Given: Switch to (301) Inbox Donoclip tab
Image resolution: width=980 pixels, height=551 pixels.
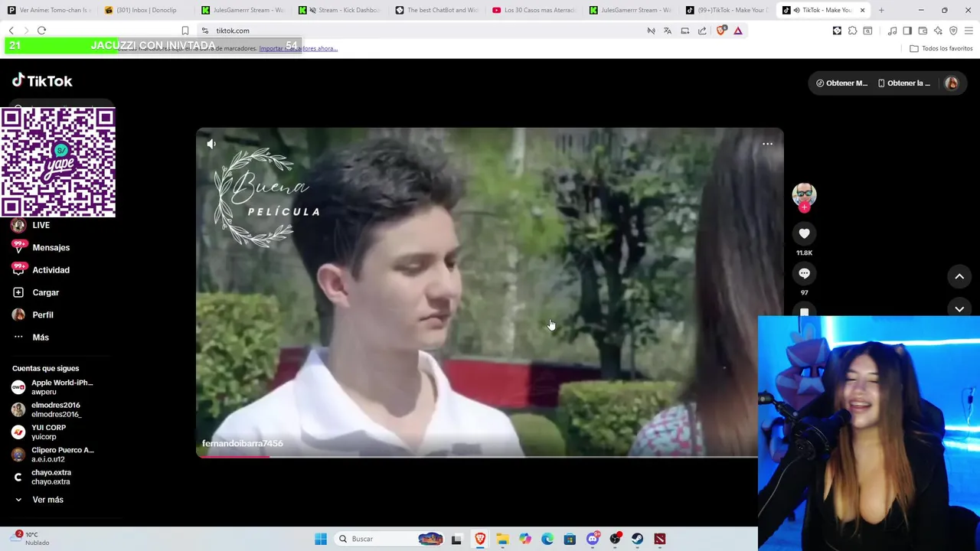Looking at the screenshot, I should (145, 10).
